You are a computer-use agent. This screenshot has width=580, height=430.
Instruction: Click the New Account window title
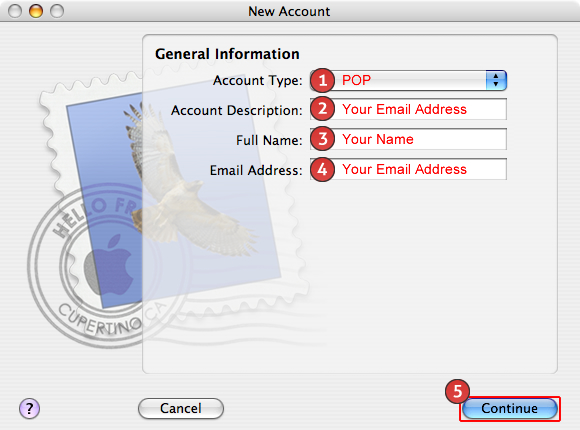point(289,11)
